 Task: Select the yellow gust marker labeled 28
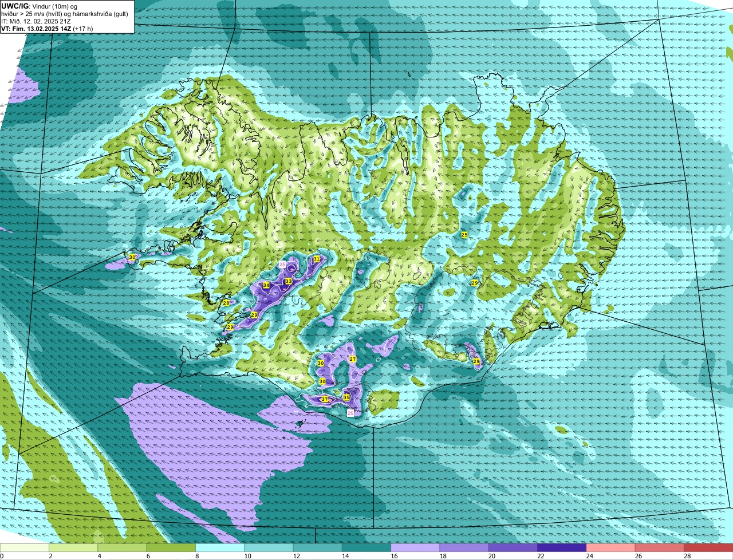tap(226, 303)
